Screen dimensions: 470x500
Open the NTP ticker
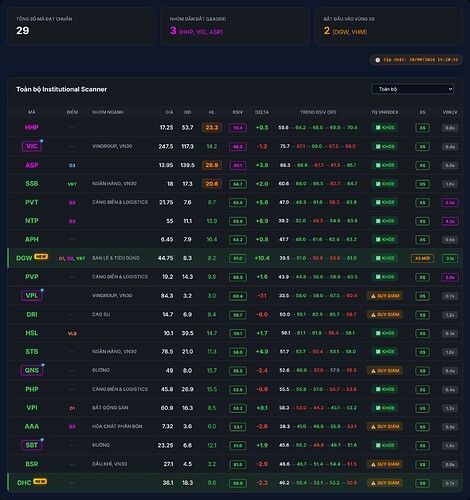pyautogui.click(x=32, y=221)
